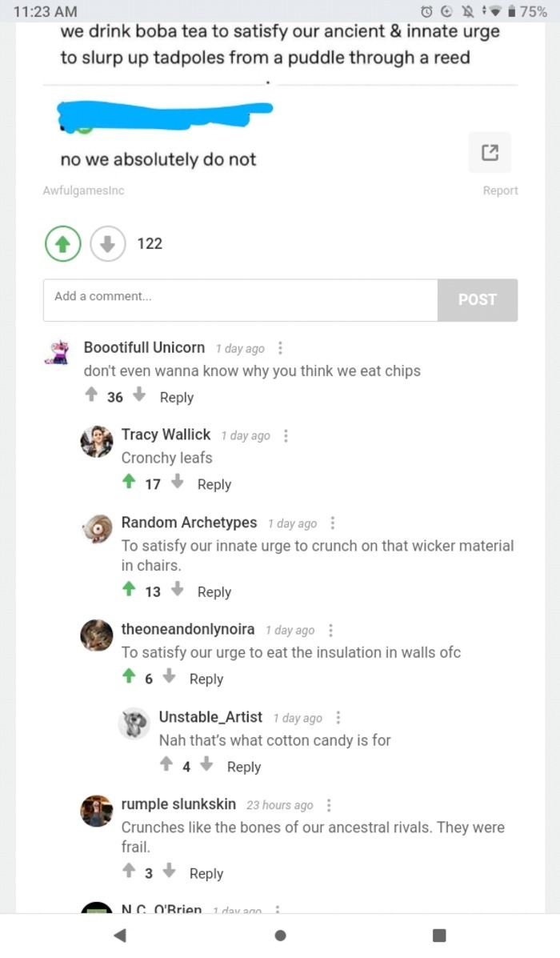Click Unstable_Artist's three-dot options icon
560x958 pixels.
338,717
